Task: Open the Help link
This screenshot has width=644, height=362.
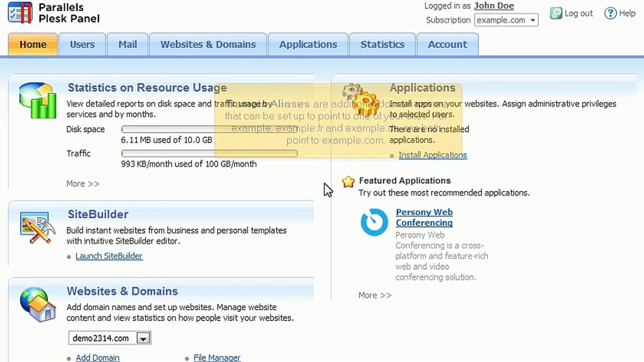Action: (x=627, y=14)
